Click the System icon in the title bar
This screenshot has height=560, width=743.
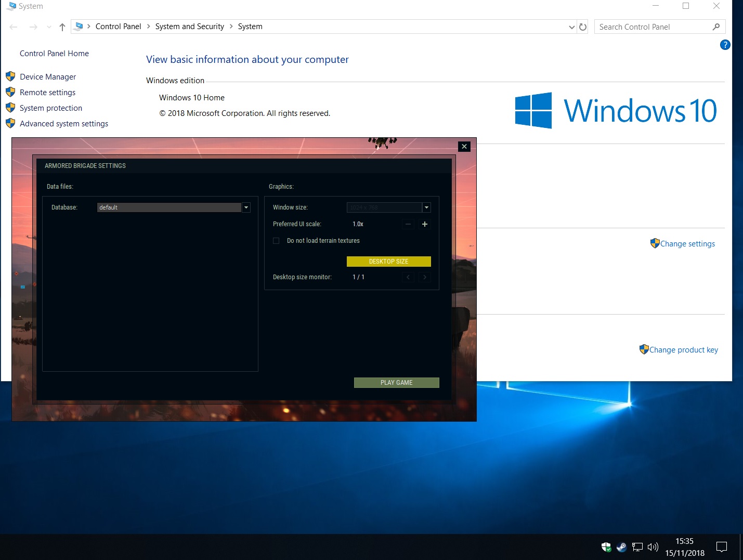(12, 6)
